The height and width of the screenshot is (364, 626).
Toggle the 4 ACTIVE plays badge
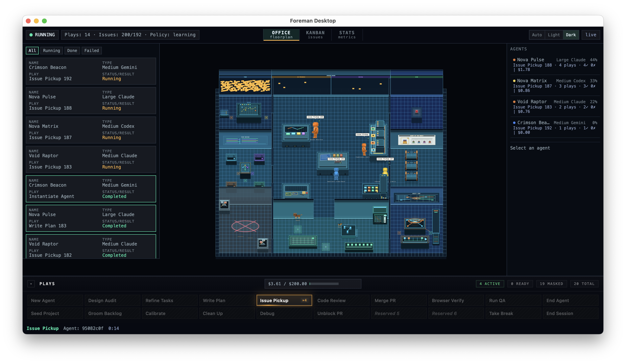(x=490, y=284)
